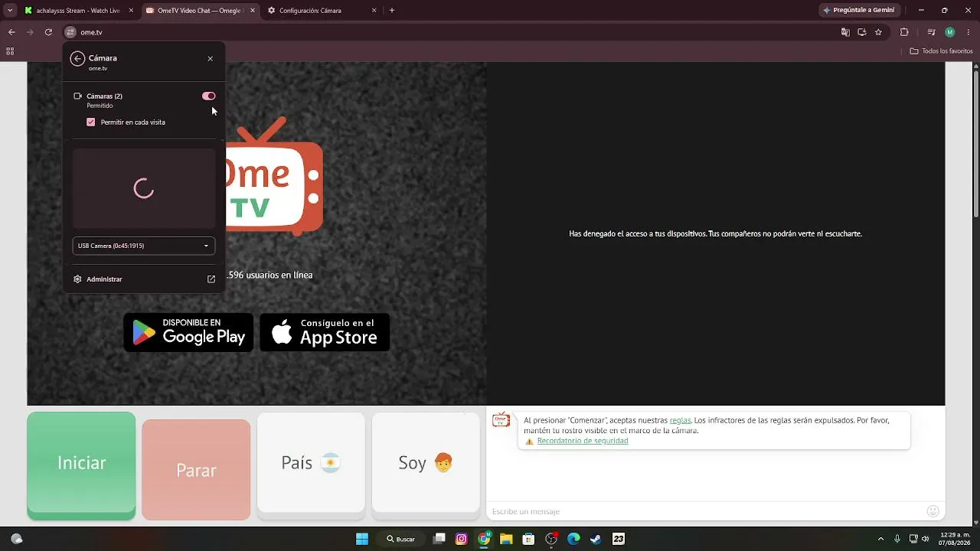Navigate back in browser
The image size is (980, 551).
pyautogui.click(x=11, y=32)
